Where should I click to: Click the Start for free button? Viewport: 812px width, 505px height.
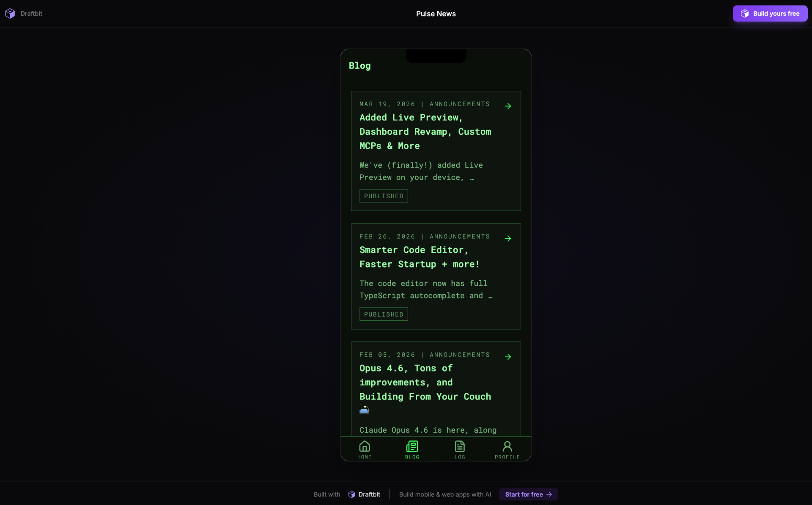(528, 494)
